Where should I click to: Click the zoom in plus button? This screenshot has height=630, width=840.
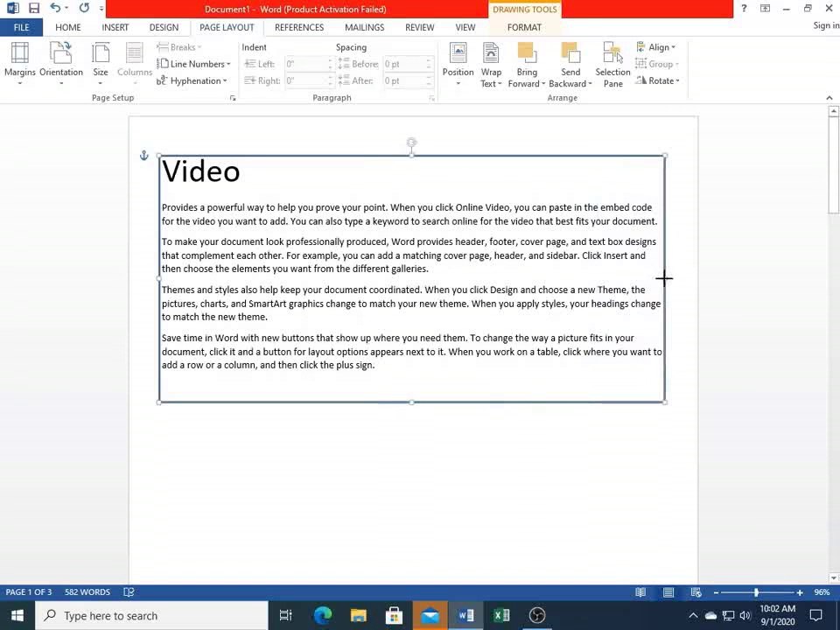tap(800, 592)
